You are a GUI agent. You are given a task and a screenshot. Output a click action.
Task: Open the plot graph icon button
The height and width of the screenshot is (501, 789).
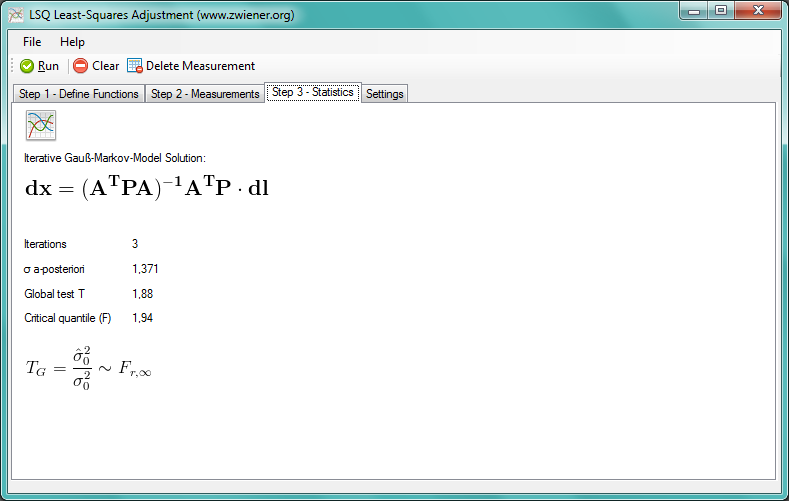point(41,125)
